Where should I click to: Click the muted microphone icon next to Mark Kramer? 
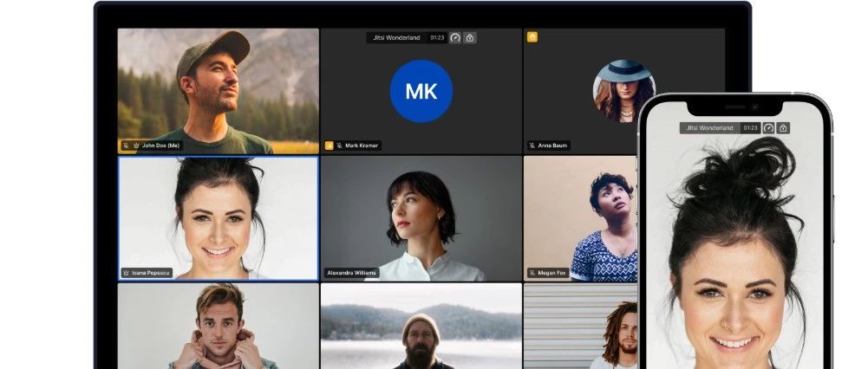click(x=339, y=146)
